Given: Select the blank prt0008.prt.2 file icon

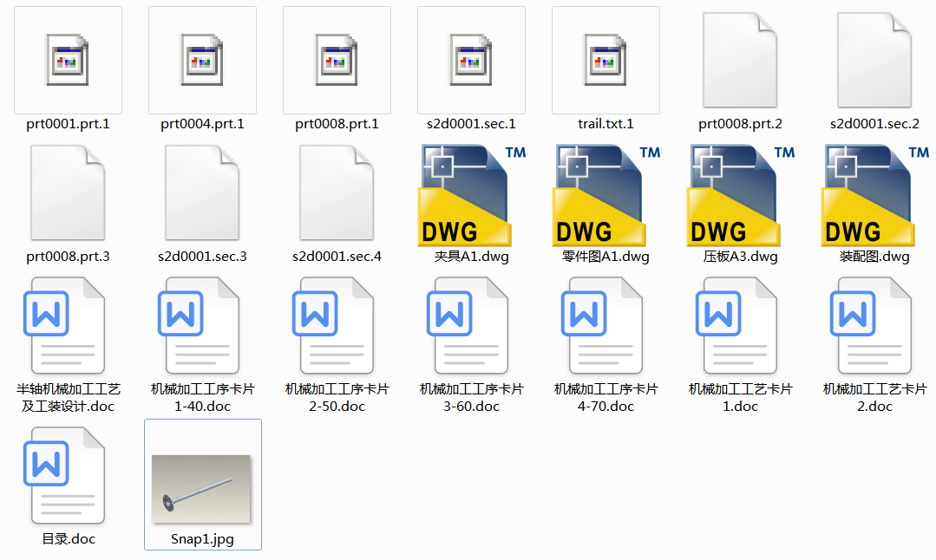Looking at the screenshot, I should tap(740, 60).
